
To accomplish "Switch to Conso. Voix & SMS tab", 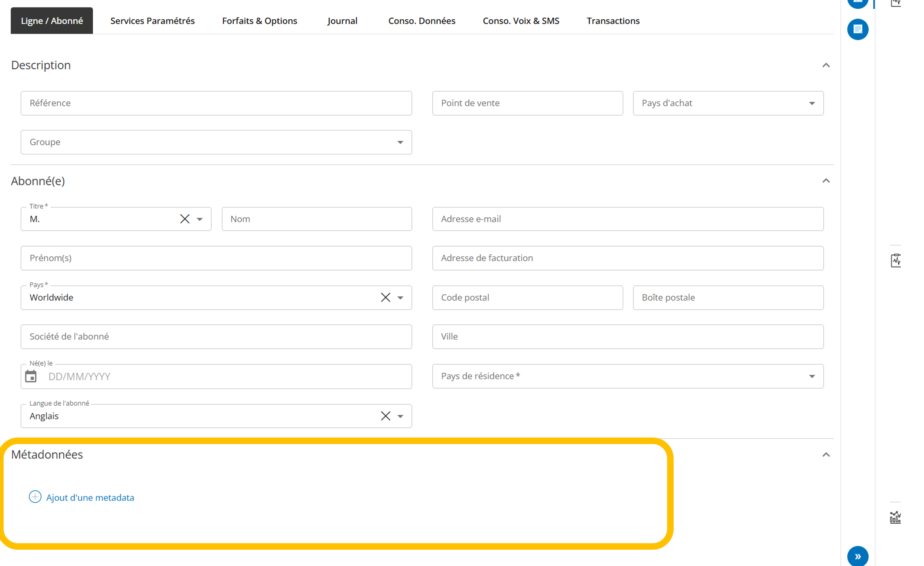I will pos(521,21).
